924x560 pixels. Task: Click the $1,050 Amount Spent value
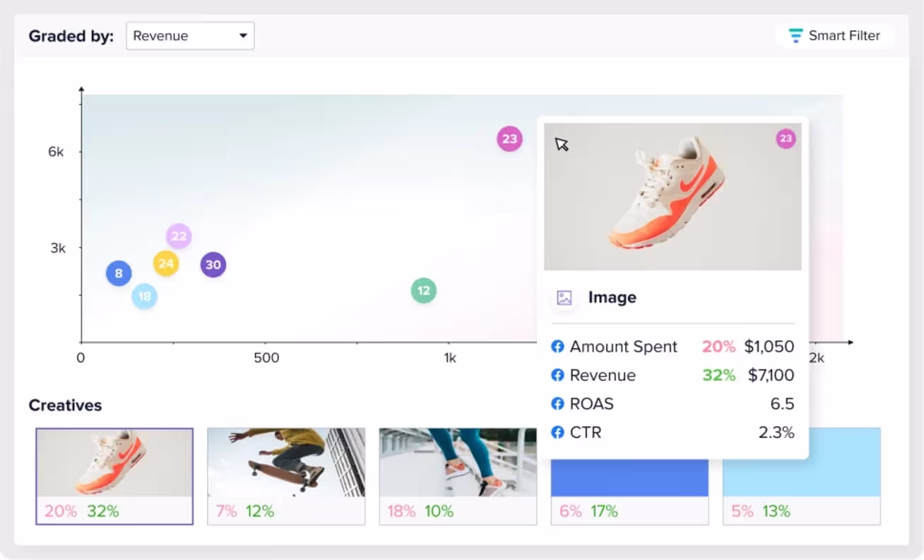[x=769, y=347]
